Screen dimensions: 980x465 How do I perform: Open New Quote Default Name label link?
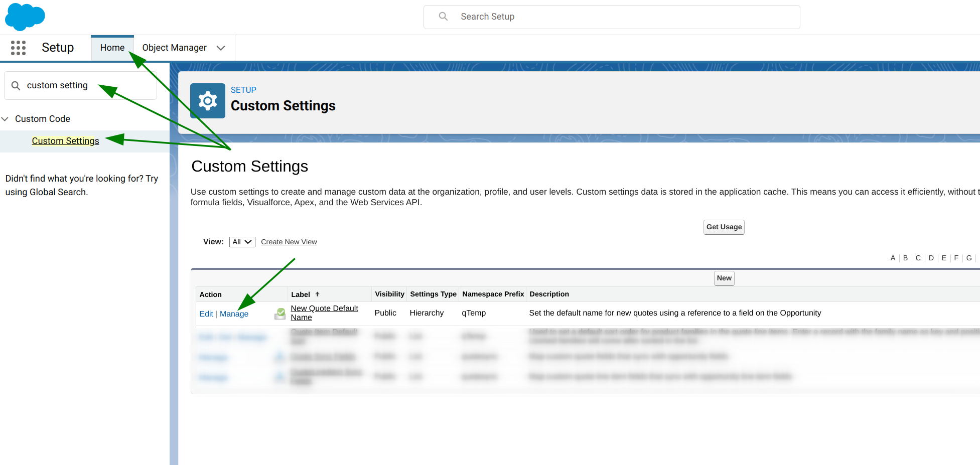click(x=325, y=313)
